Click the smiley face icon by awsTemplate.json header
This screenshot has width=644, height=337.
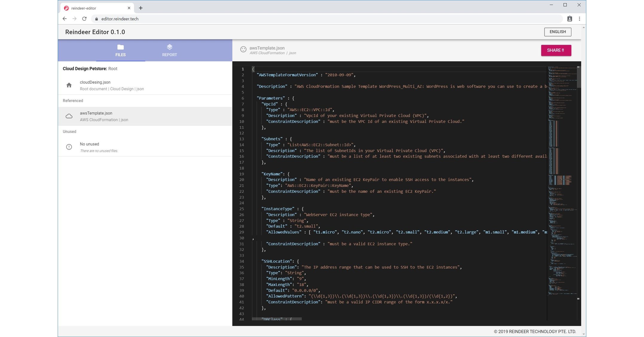click(243, 49)
